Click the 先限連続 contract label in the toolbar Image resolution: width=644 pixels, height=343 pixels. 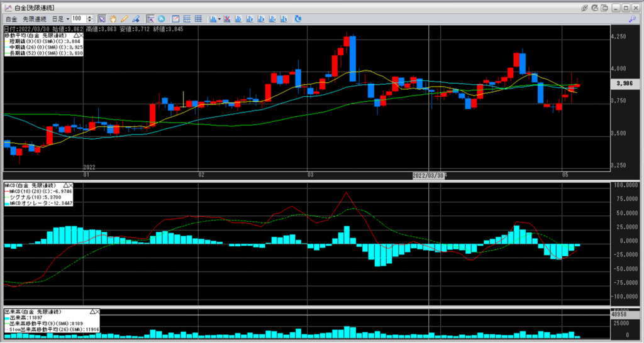[x=35, y=19]
